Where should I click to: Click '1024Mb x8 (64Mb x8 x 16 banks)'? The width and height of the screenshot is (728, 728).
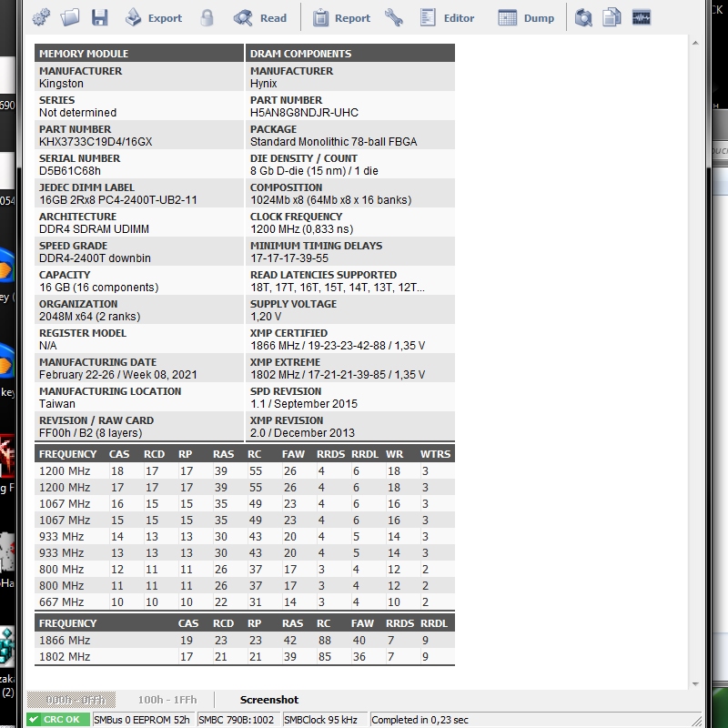[331, 200]
